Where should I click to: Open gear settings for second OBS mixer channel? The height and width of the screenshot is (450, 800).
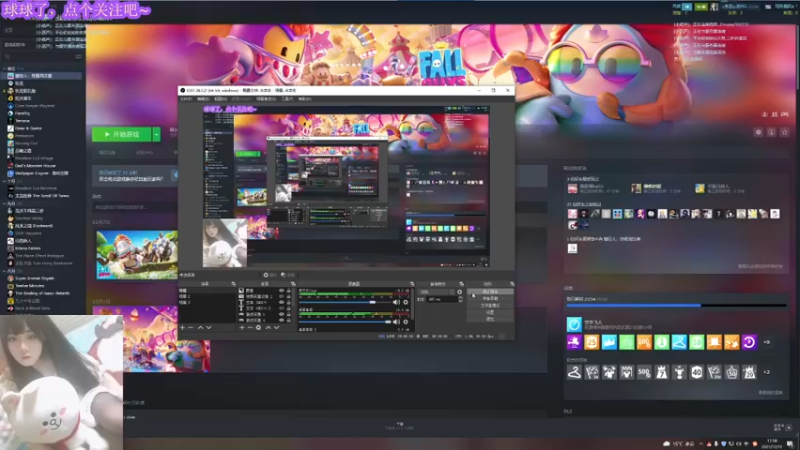click(x=406, y=322)
